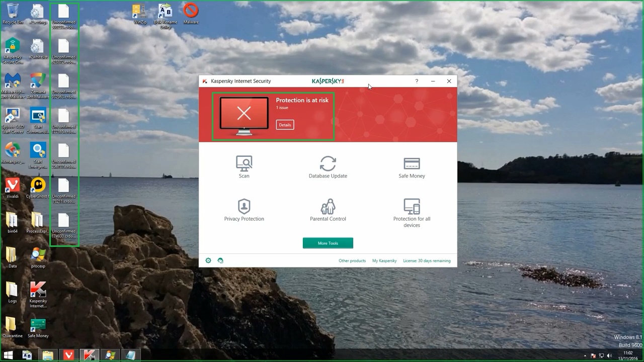The height and width of the screenshot is (362, 644).
Task: Select Unconfirmed 206787.crdownload file
Action: pos(63,156)
